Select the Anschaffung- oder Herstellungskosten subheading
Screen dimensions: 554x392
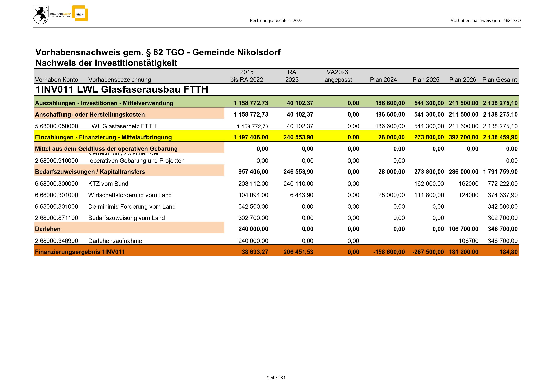coord(90,115)
